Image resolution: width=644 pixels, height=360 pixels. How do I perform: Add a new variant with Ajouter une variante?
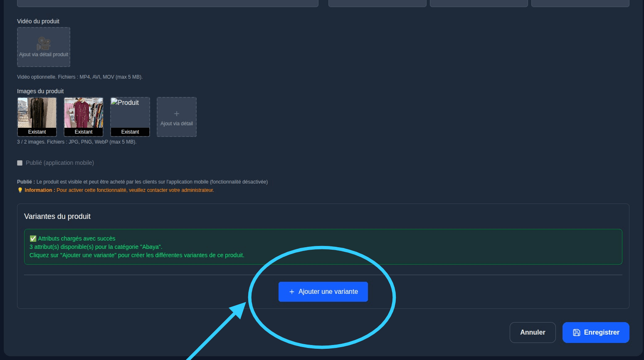(323, 292)
